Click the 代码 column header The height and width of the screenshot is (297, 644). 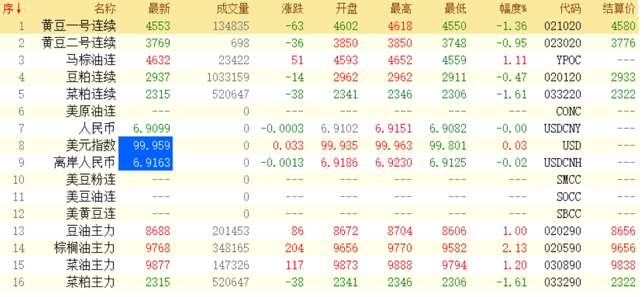pyautogui.click(x=570, y=9)
